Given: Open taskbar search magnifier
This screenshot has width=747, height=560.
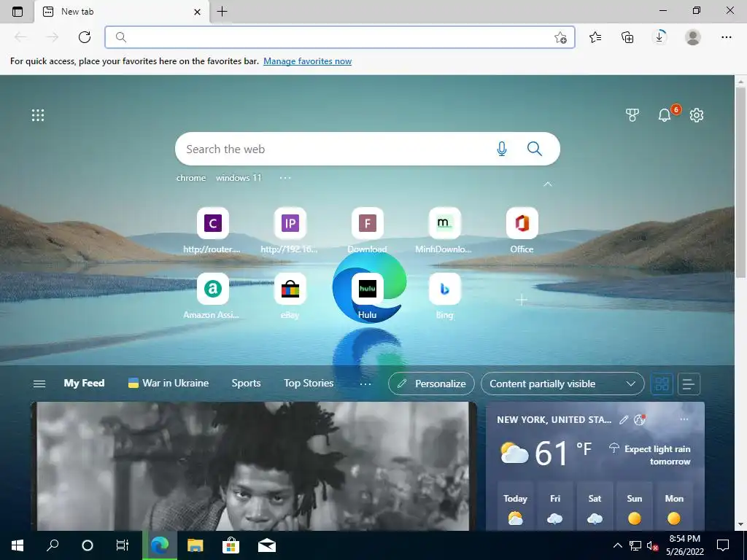Looking at the screenshot, I should tap(53, 545).
